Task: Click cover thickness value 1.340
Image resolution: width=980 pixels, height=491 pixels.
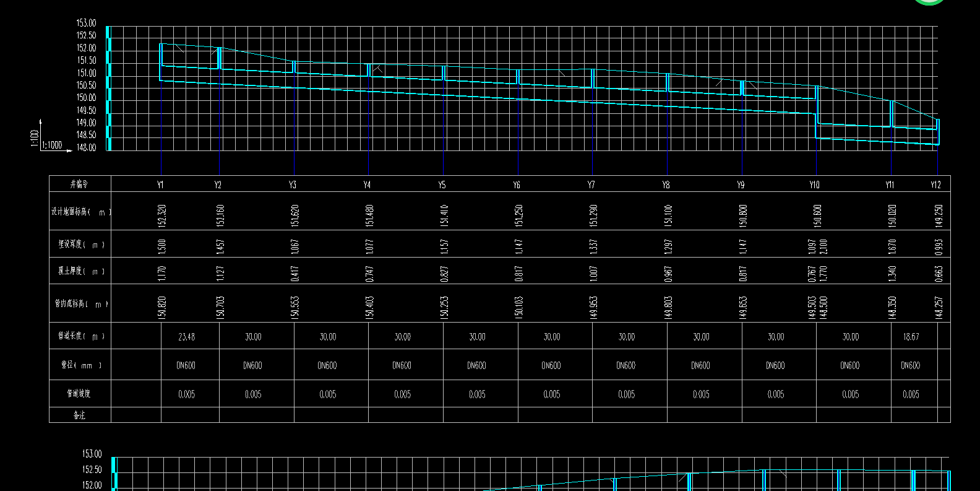Action: 892,274
